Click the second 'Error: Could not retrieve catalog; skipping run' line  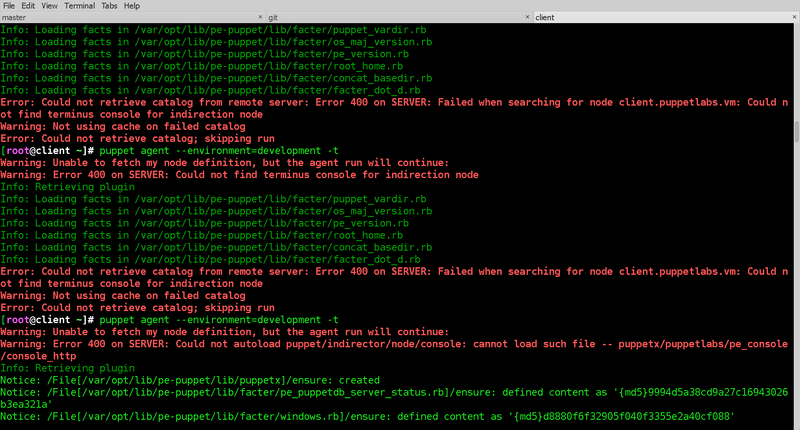click(137, 308)
